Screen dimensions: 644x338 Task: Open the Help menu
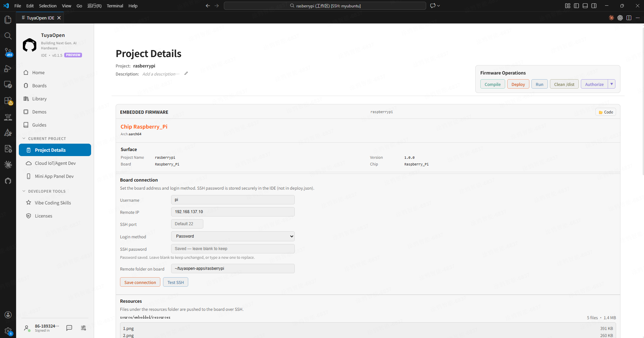click(133, 6)
